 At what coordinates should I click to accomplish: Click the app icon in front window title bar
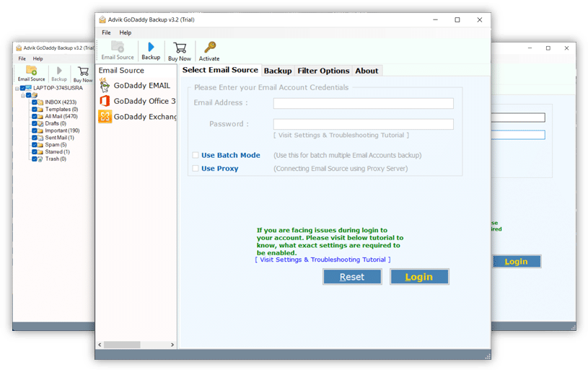click(x=102, y=20)
